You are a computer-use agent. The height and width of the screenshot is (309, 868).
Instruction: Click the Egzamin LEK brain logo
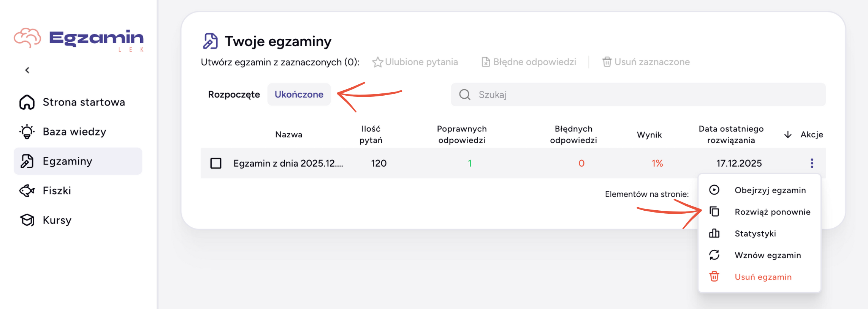pos(78,39)
